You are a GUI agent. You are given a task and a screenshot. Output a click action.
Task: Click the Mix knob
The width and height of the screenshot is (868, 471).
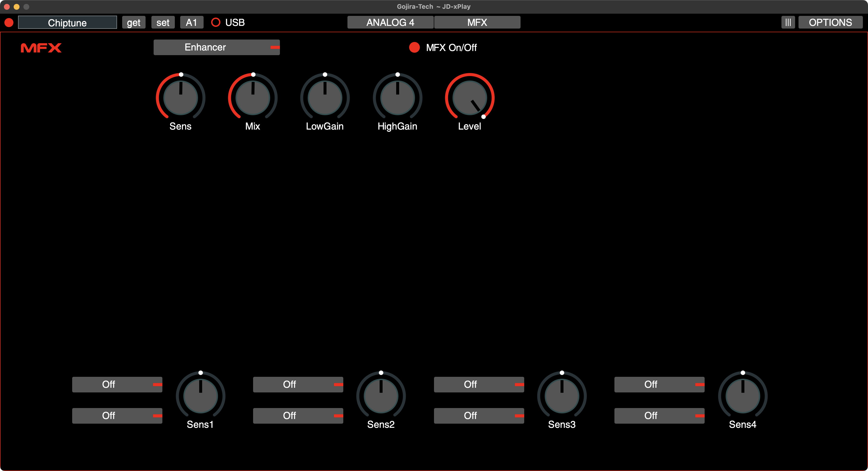click(x=253, y=97)
